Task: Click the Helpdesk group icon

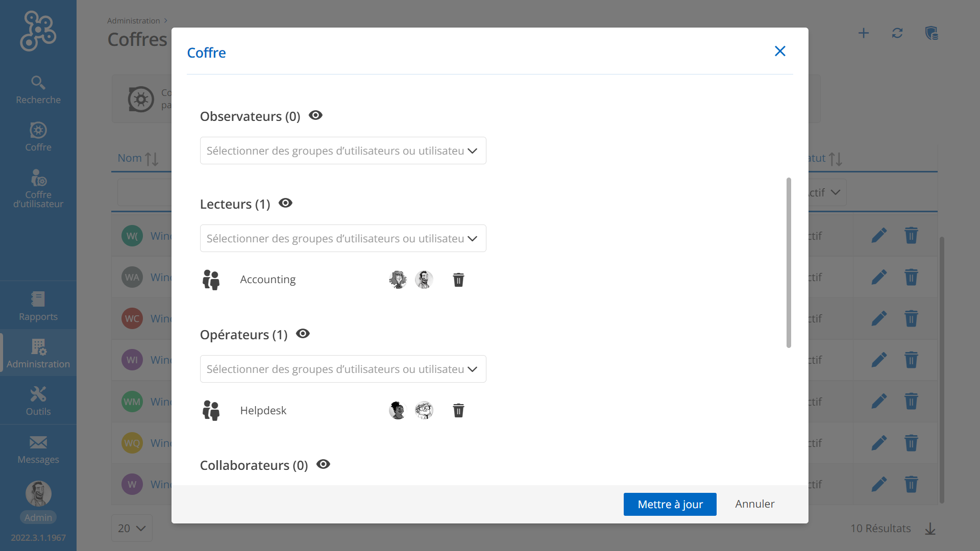Action: pos(211,410)
